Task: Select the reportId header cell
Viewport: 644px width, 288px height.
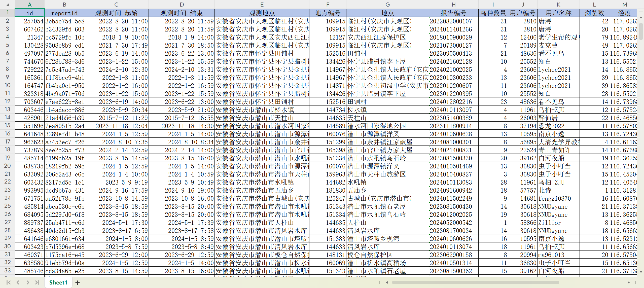Action: click(64, 13)
